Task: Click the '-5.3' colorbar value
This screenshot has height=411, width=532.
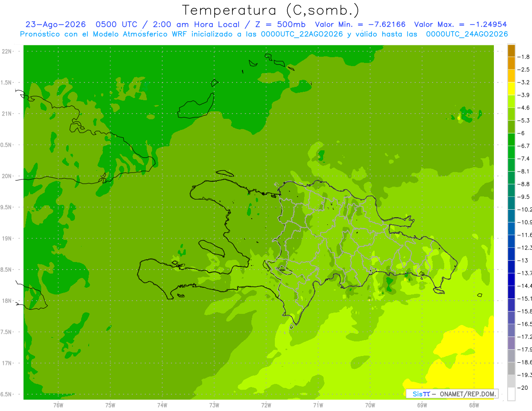Action: pyautogui.click(x=524, y=121)
